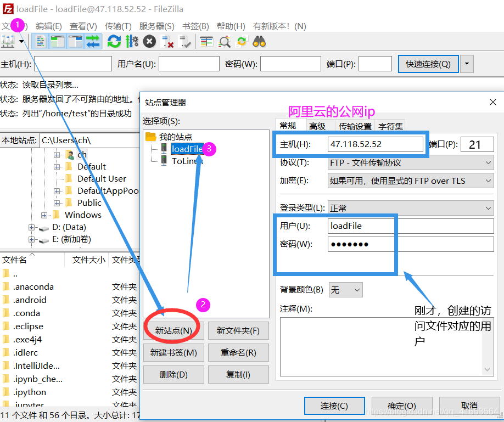Open the 查看(V) menu
The width and height of the screenshot is (504, 422).
point(83,26)
